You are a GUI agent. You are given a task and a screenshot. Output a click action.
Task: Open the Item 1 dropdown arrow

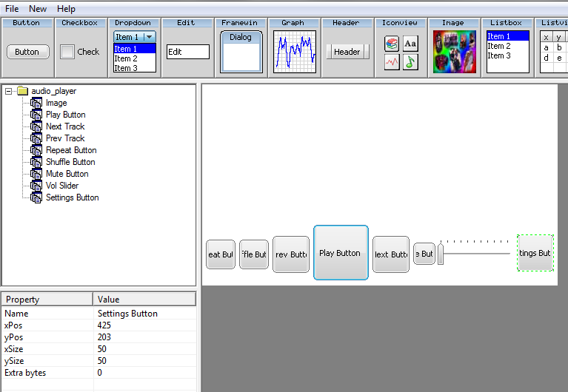click(x=149, y=37)
